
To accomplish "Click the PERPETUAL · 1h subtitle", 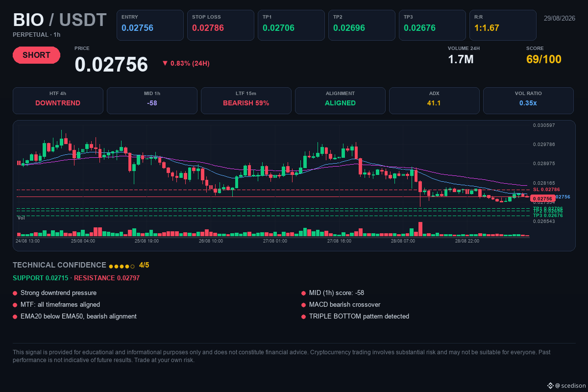I will point(37,35).
